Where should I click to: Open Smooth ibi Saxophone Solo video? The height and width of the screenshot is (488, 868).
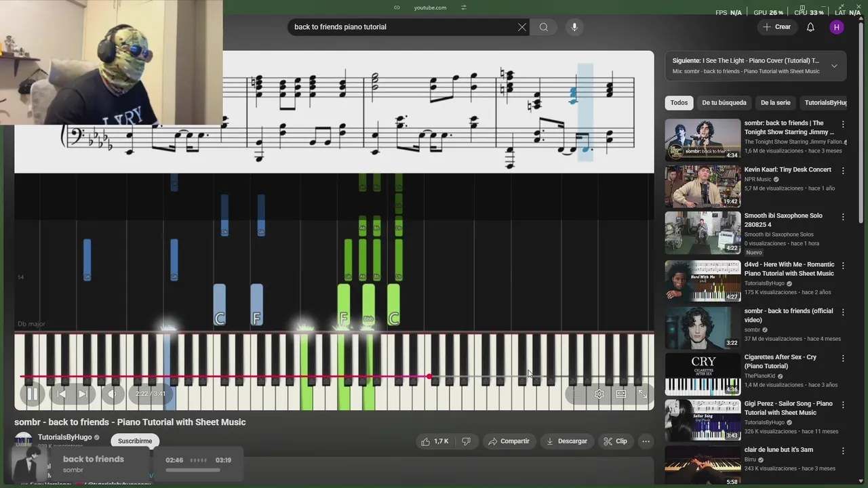coord(703,232)
